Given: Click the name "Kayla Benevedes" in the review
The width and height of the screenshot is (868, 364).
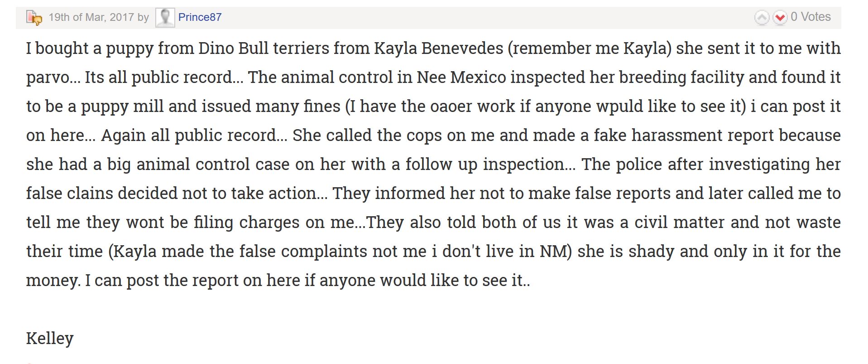Looking at the screenshot, I should pyautogui.click(x=438, y=48).
